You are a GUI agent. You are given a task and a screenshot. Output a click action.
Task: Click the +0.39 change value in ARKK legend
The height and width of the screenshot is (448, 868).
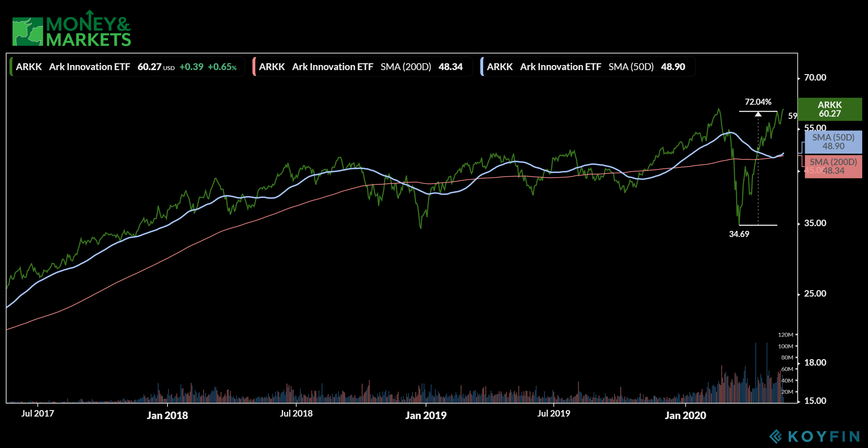191,67
